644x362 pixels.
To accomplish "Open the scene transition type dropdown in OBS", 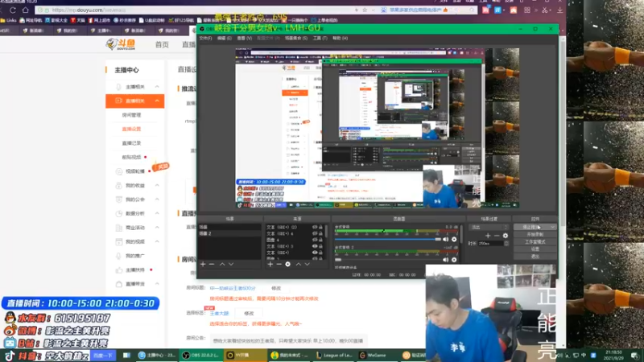I will 489,227.
